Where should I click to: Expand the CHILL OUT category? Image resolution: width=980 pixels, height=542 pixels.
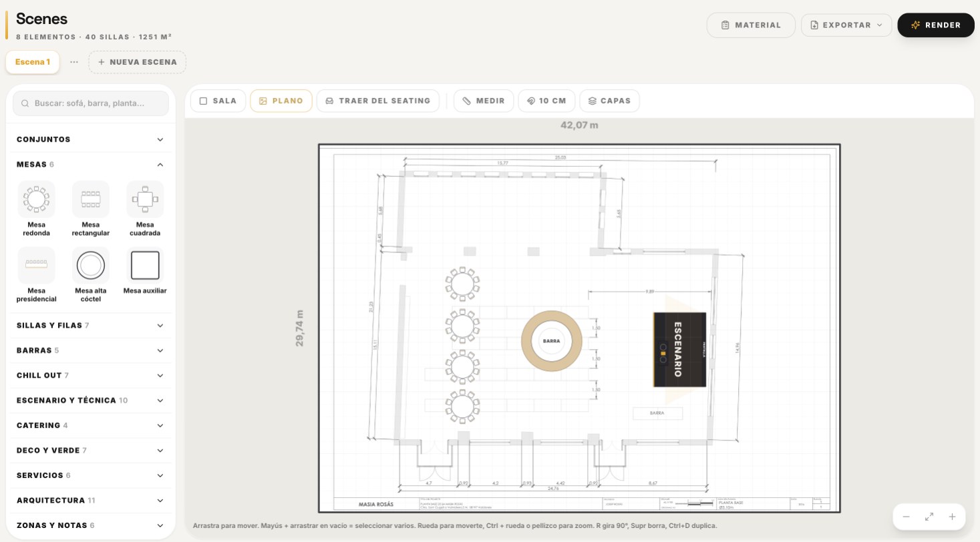pyautogui.click(x=90, y=376)
